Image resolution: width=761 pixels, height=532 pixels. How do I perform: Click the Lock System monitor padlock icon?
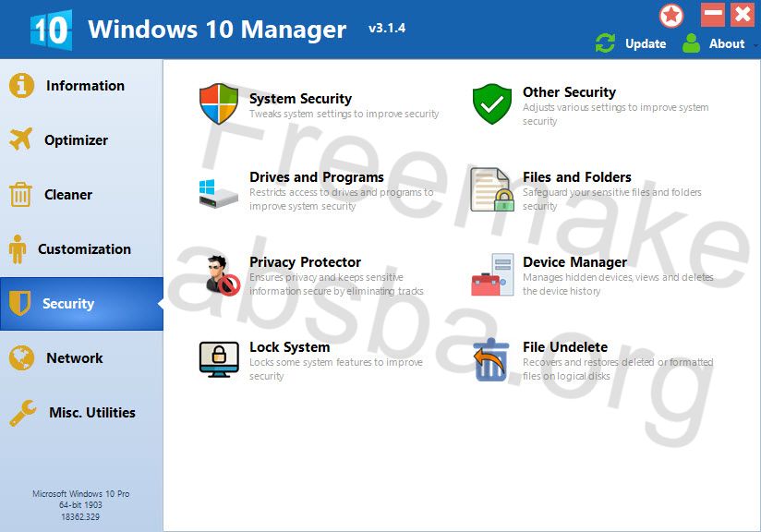[x=219, y=359]
